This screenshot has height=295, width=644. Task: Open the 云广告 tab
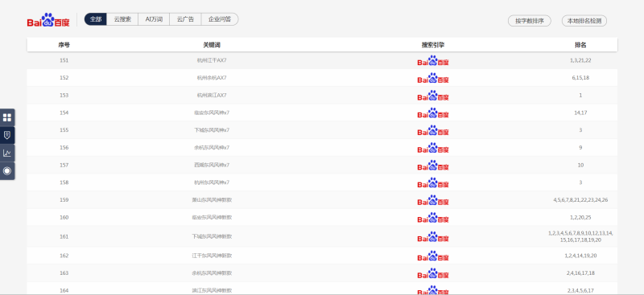click(x=185, y=19)
